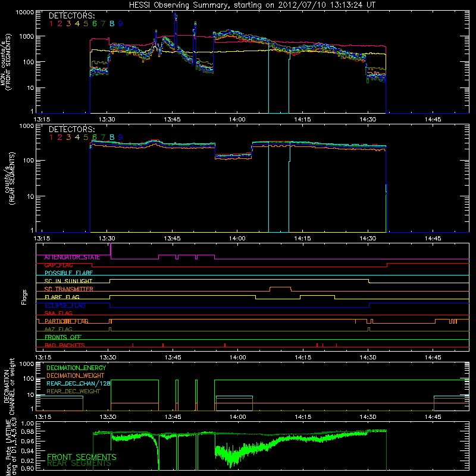Click 14:15 tick under decimation plot
Image resolution: width=476 pixels, height=476 pixels.
point(303,417)
